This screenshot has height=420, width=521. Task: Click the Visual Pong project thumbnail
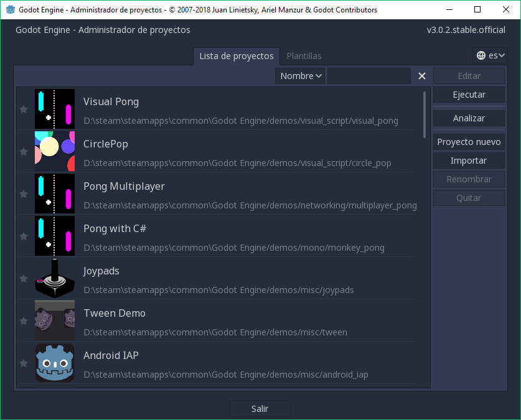point(55,109)
